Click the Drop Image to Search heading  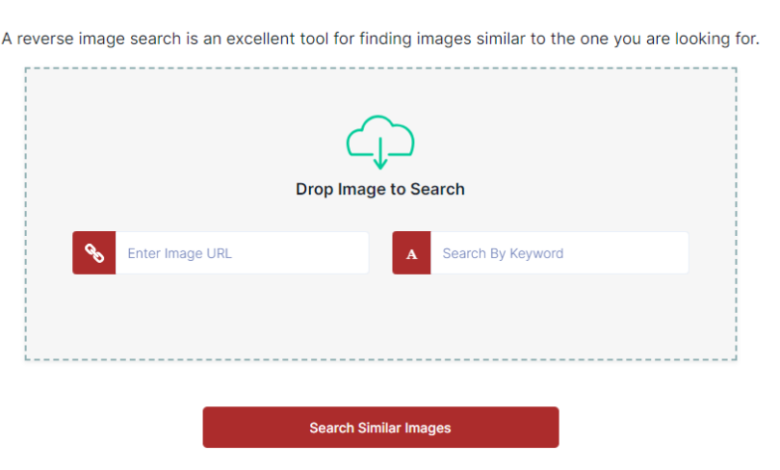380,189
